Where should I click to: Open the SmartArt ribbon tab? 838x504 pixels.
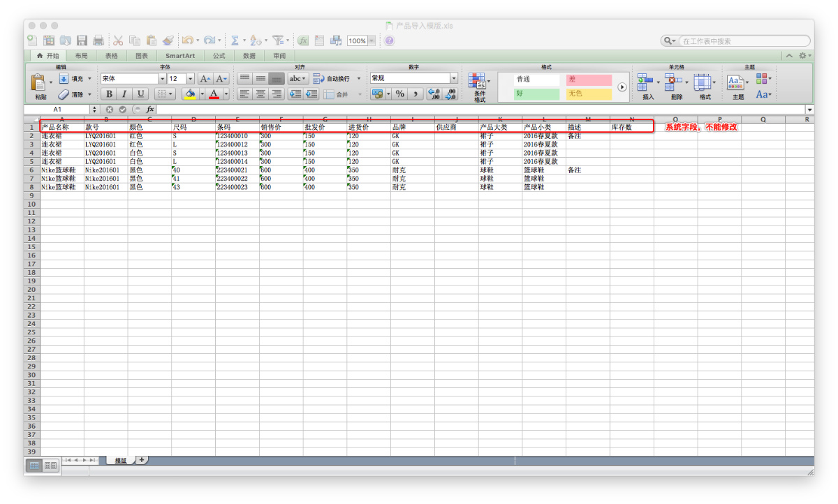coord(180,56)
